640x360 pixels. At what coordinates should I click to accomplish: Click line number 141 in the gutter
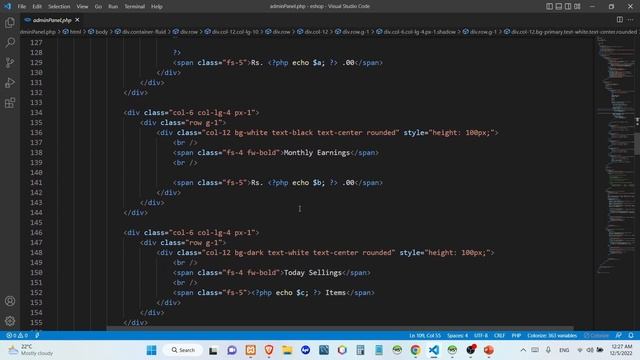[36, 182]
